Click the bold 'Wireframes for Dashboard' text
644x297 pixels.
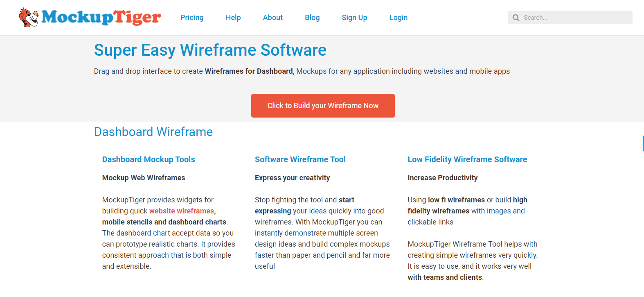point(249,71)
